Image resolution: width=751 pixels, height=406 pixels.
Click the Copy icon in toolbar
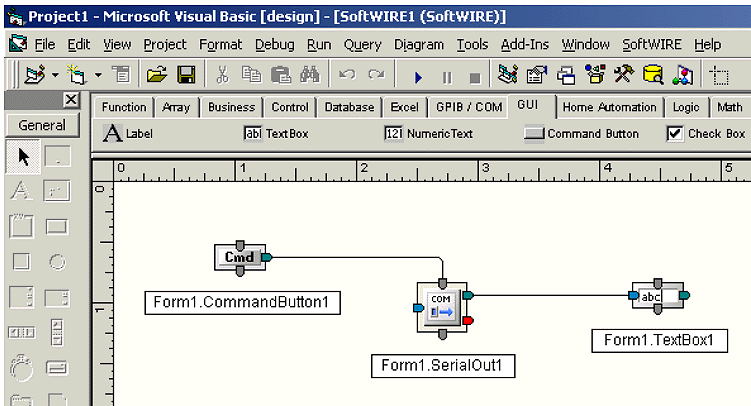(x=251, y=75)
